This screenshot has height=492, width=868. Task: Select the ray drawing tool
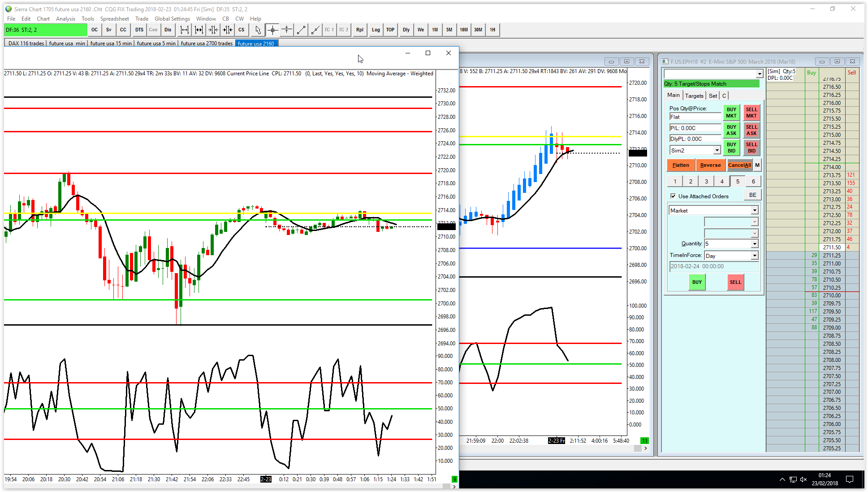point(315,30)
